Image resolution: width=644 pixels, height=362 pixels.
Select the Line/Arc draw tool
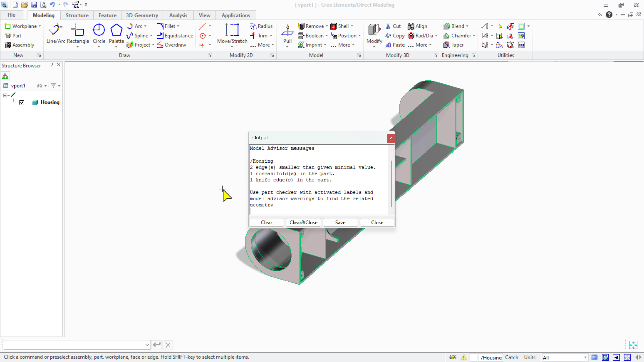[x=56, y=34]
